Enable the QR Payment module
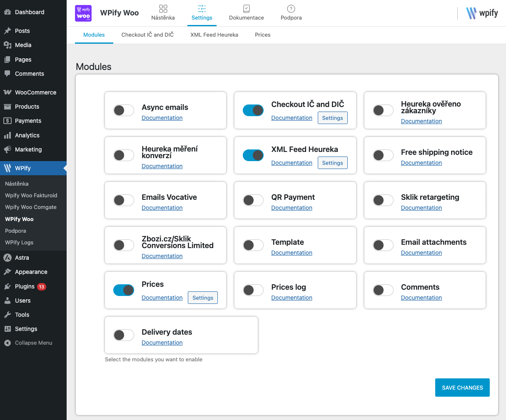506x420 pixels. (253, 200)
